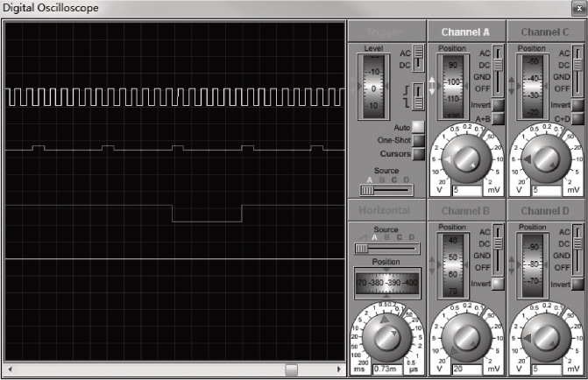Click Channel C position up-down arrows
This screenshot has width=588, height=380.
pyautogui.click(x=512, y=86)
